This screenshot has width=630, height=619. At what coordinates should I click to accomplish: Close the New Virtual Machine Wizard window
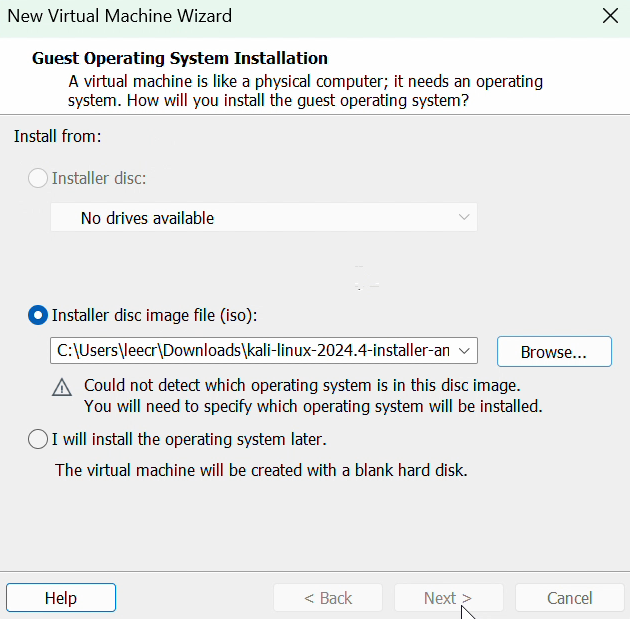coord(610,16)
